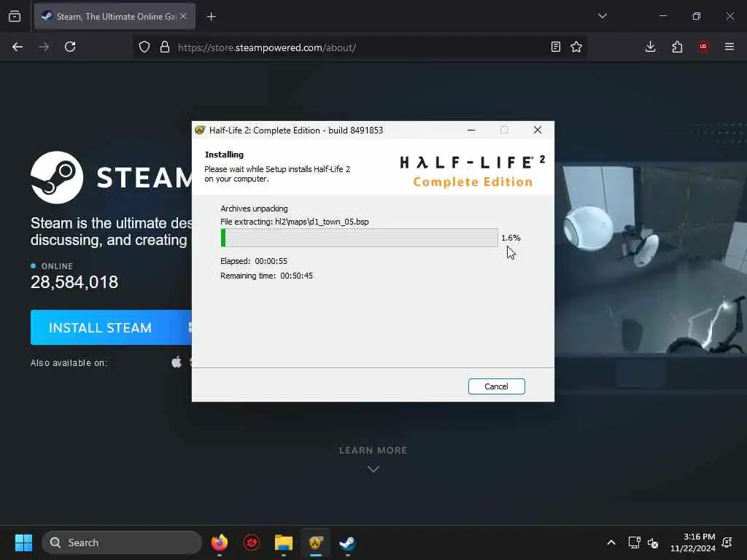Image resolution: width=747 pixels, height=560 pixels.
Task: Select the Half-Life installer taskbar icon
Action: pyautogui.click(x=316, y=542)
